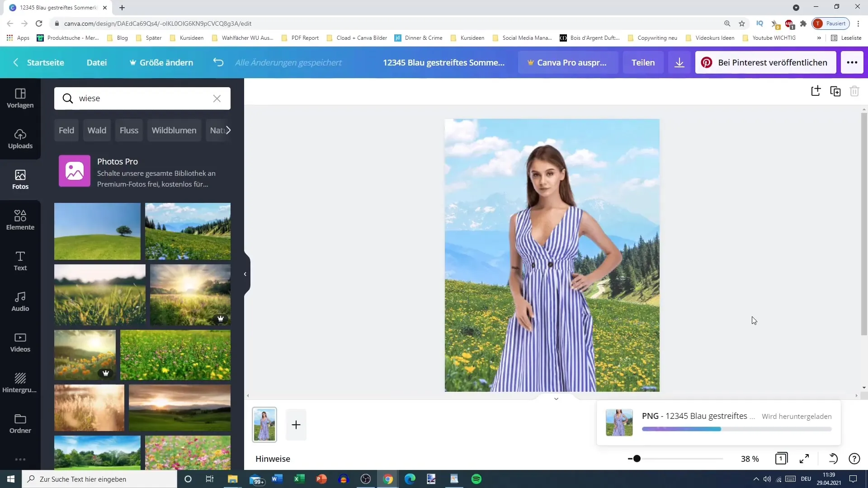
Task: Show hidden system tray icons
Action: click(x=756, y=479)
